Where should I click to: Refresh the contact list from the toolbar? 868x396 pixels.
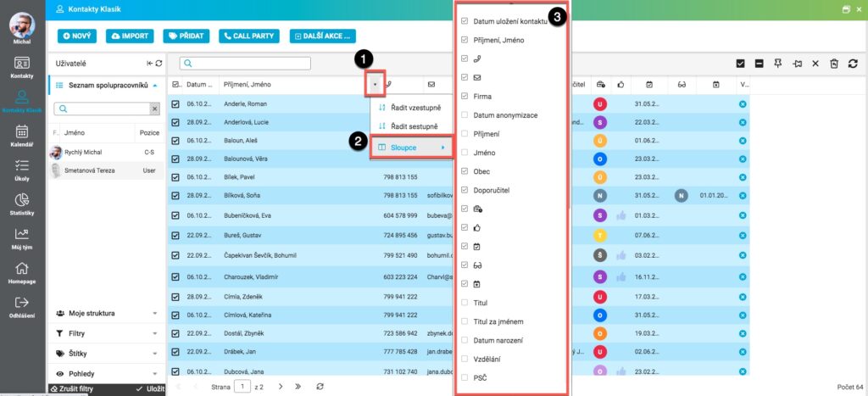[x=853, y=64]
